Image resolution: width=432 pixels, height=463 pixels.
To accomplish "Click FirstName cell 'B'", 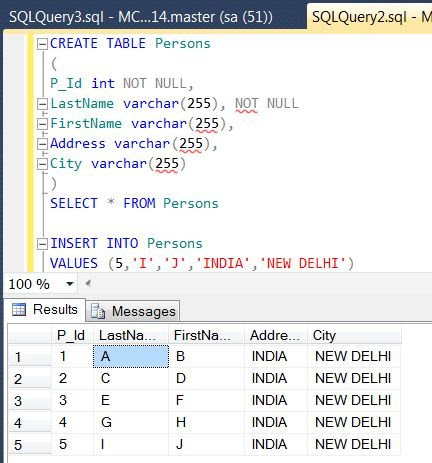I will point(207,356).
